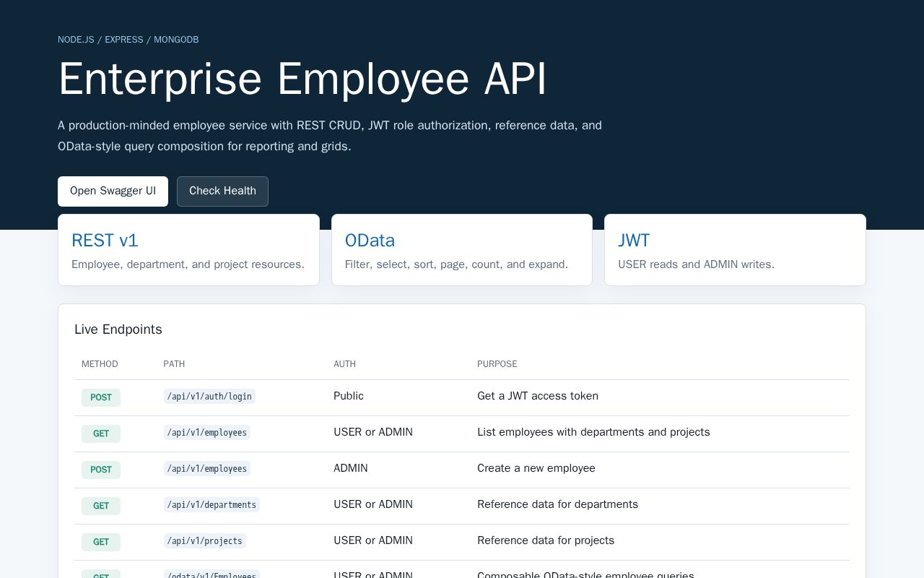924x578 pixels.
Task: Click "Reference data for departments" text
Action: click(x=557, y=504)
